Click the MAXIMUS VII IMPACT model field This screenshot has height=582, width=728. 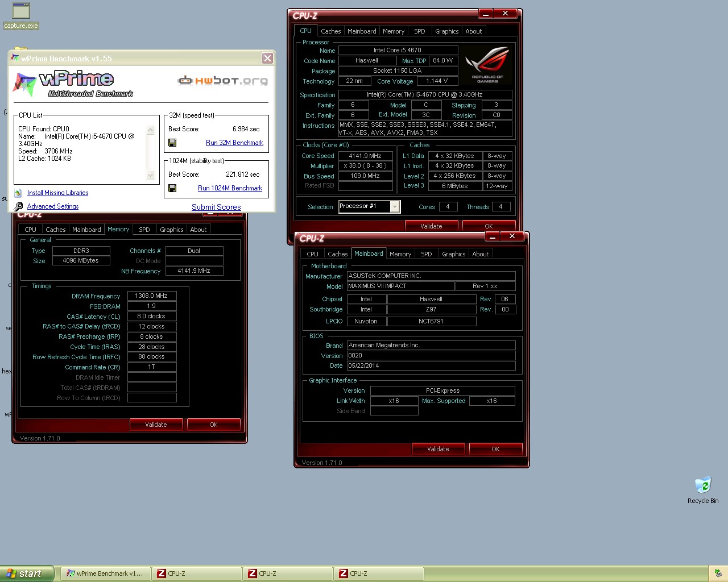[x=400, y=286]
